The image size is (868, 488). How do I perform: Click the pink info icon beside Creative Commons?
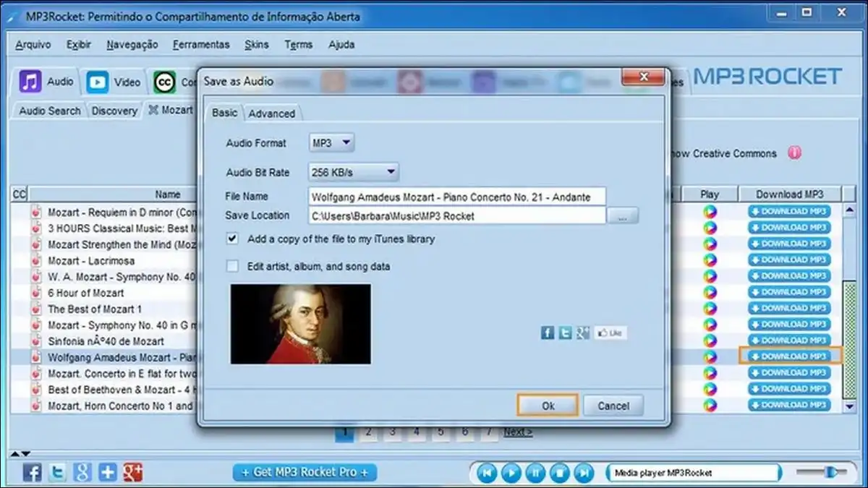[794, 153]
